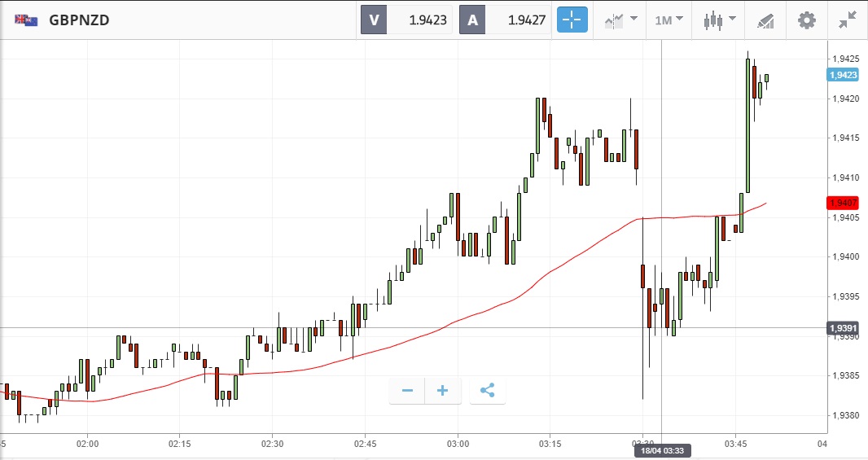Zoom in with the plus button
This screenshot has height=460, width=868.
point(443,391)
